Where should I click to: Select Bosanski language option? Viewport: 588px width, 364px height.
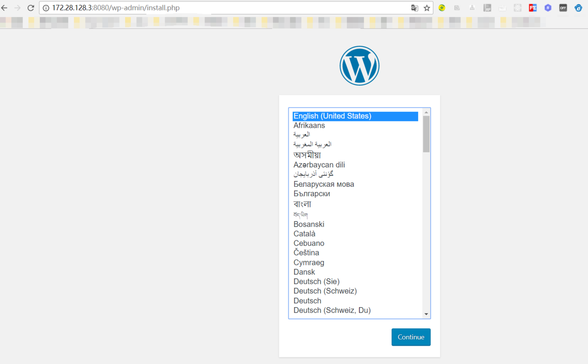(355, 224)
